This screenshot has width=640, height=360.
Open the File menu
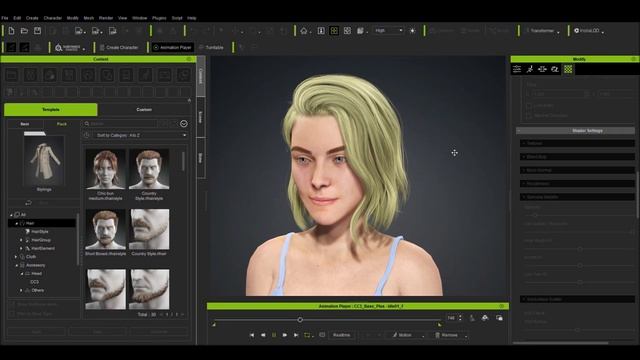click(x=5, y=18)
